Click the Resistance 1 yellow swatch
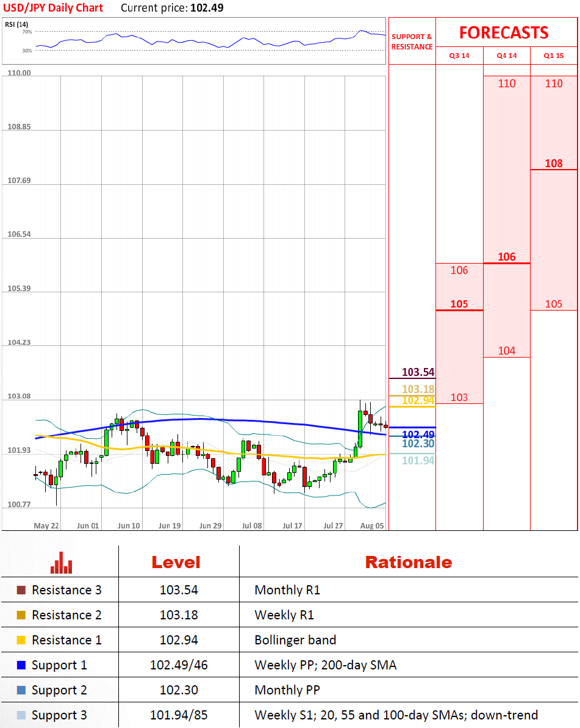Image resolution: width=580 pixels, height=728 pixels. click(x=21, y=640)
